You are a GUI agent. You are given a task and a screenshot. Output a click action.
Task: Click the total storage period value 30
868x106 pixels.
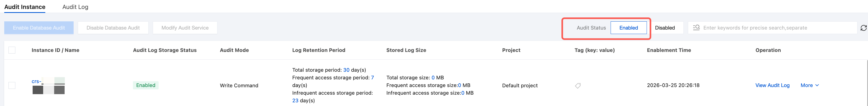[x=346, y=70]
